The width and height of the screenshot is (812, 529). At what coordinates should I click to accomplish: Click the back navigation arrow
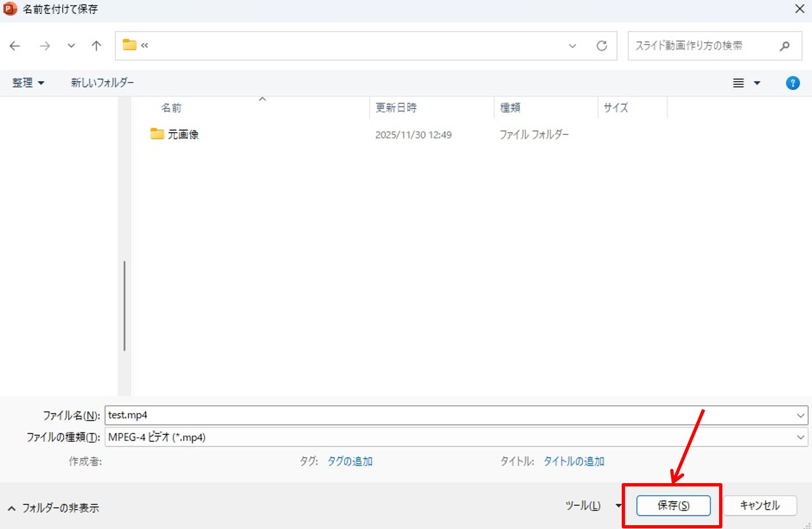(15, 46)
